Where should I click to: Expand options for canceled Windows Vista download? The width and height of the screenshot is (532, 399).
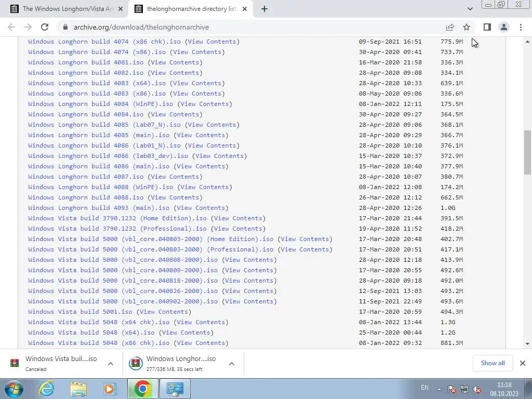(x=111, y=364)
